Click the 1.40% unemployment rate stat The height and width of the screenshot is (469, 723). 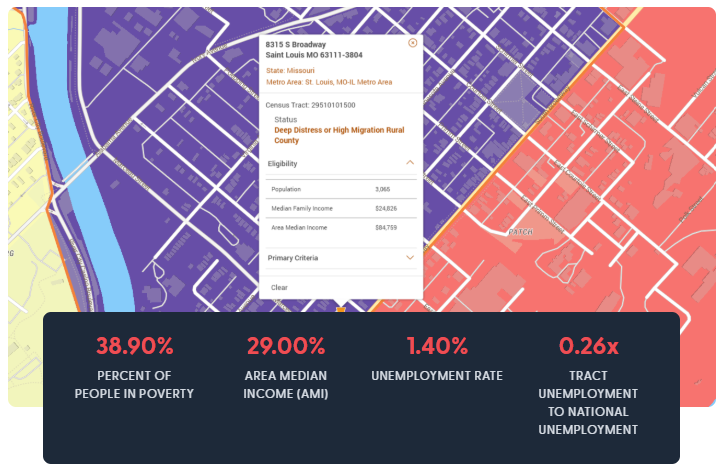point(436,347)
